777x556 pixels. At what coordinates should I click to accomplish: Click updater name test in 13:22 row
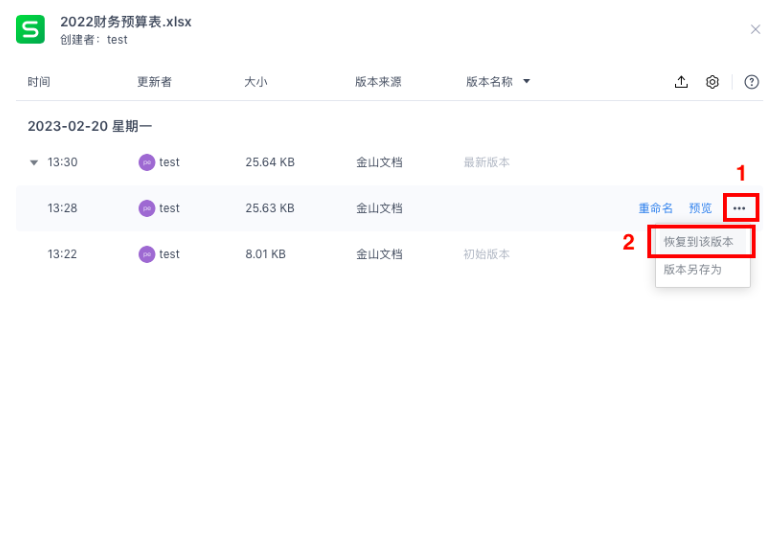coord(169,254)
